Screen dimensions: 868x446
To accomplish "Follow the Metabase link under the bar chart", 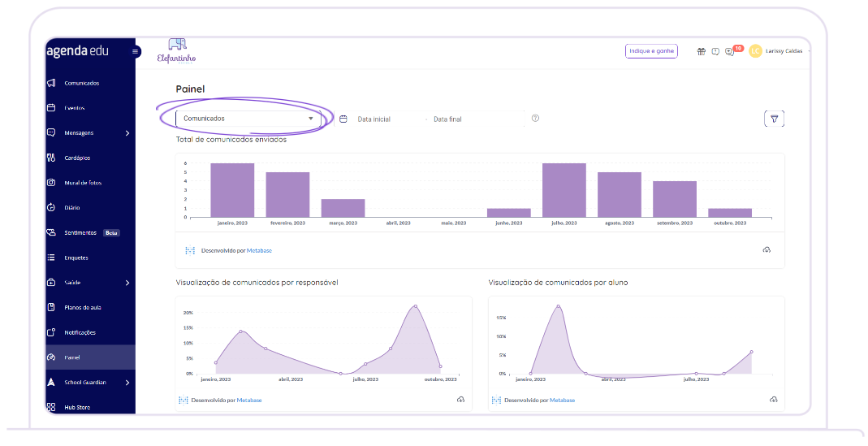I will (x=259, y=251).
